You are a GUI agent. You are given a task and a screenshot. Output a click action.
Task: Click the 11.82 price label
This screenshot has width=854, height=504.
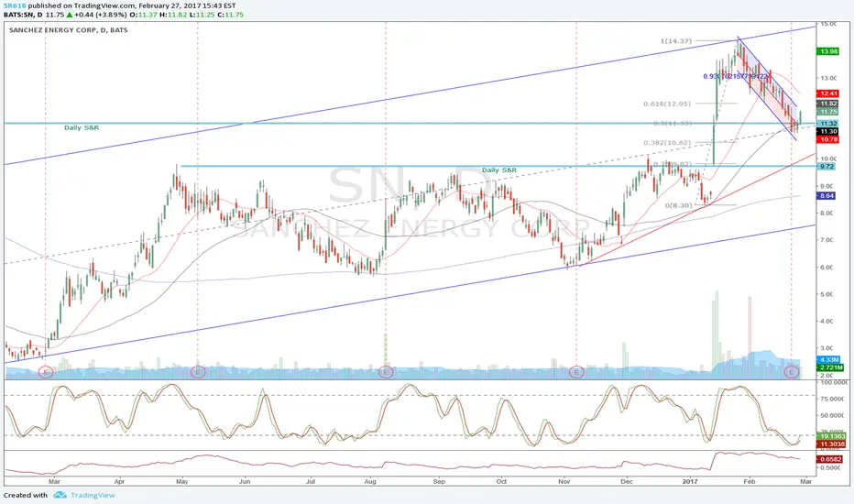click(828, 104)
